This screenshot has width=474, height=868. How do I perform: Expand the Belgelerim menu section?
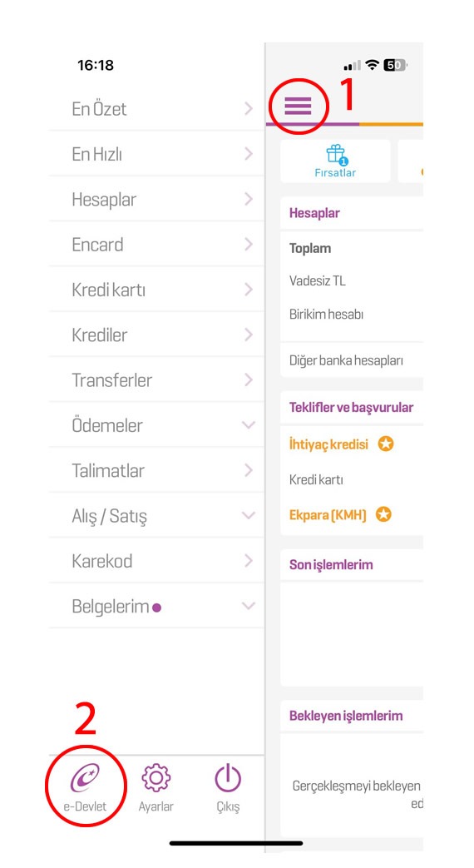tap(156, 606)
